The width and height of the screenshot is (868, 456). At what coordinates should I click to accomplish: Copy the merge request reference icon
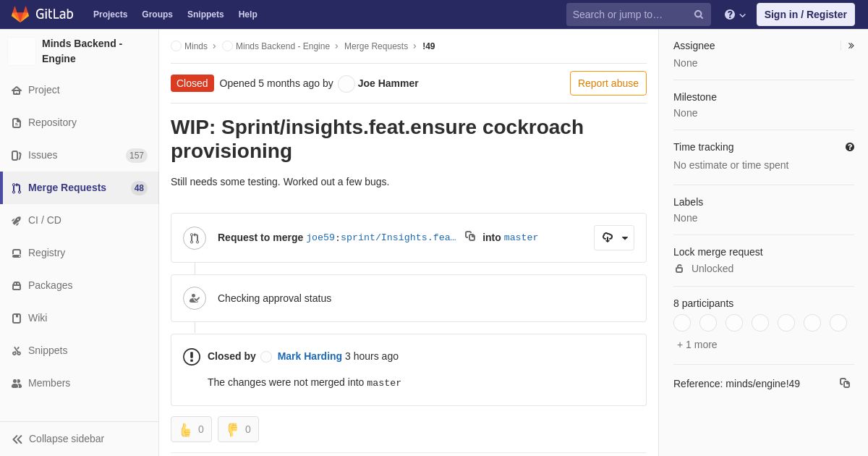click(x=845, y=383)
